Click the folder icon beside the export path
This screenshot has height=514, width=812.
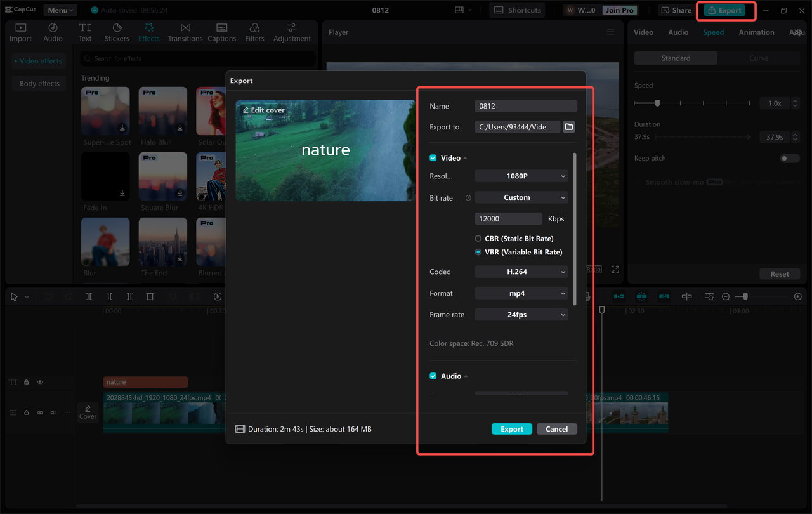tap(568, 126)
